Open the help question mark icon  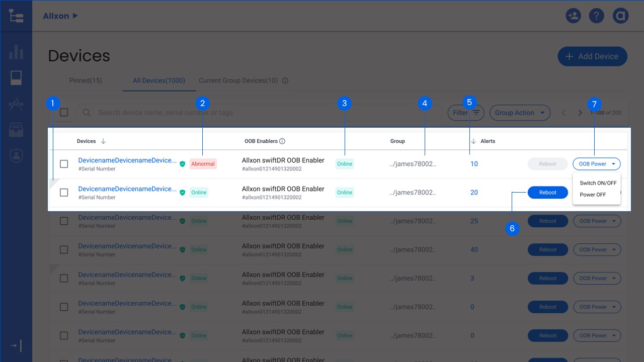tap(596, 16)
